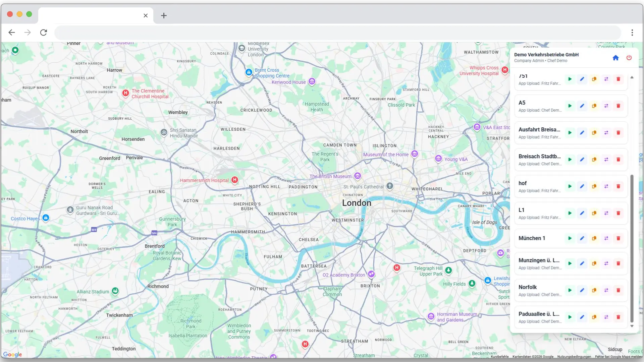Image resolution: width=644 pixels, height=362 pixels.
Task: Duplicate the A5 route
Action: click(594, 106)
